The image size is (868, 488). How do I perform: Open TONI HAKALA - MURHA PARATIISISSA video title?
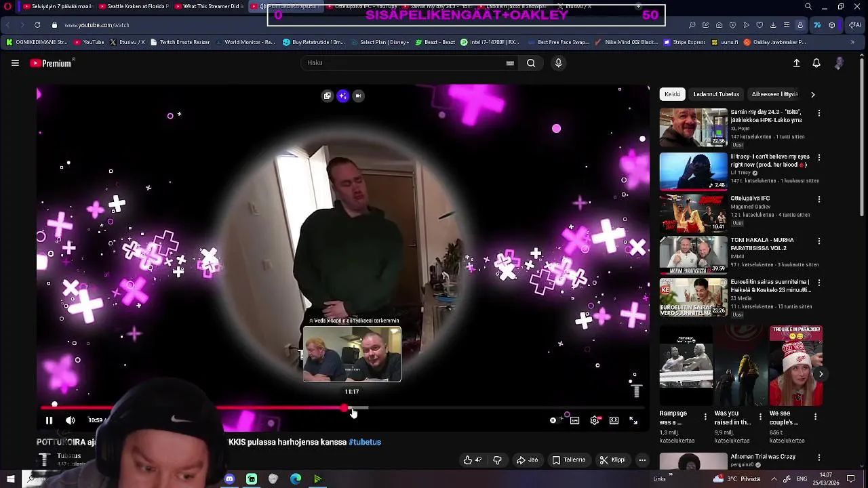click(x=762, y=244)
